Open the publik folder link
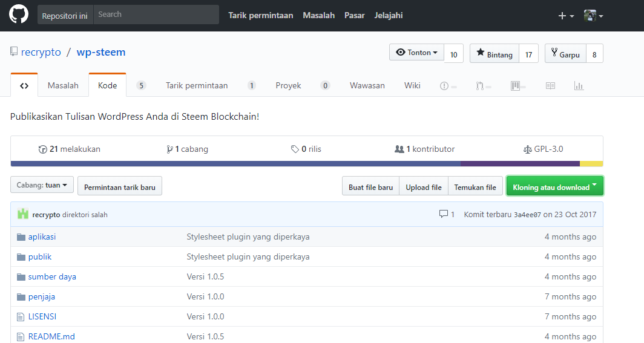Screen dimensions: 644x343 40,257
